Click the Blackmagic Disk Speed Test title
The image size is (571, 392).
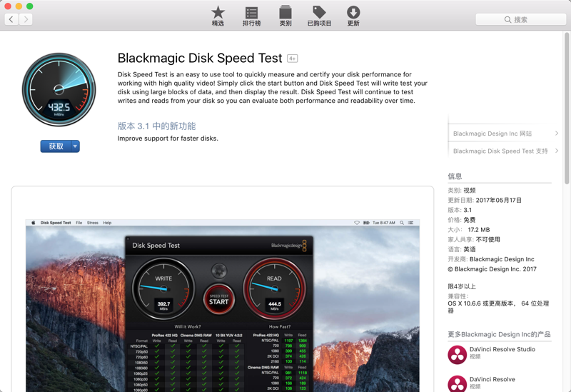(x=200, y=59)
